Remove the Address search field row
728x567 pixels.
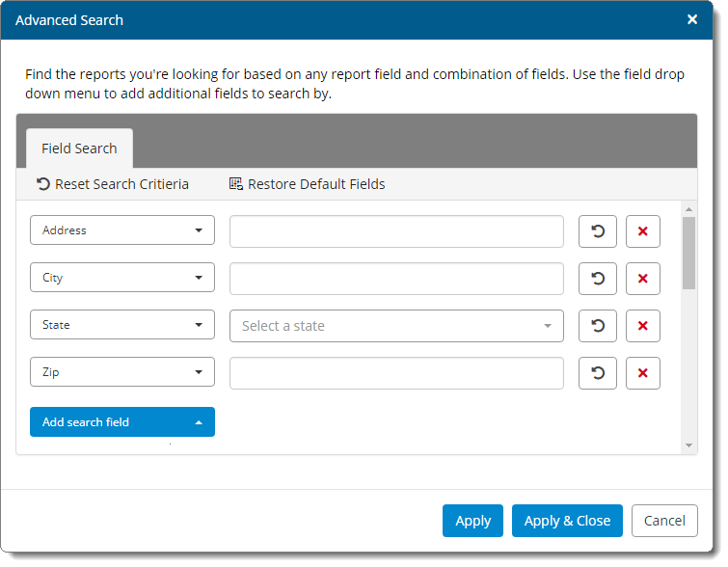coord(642,231)
